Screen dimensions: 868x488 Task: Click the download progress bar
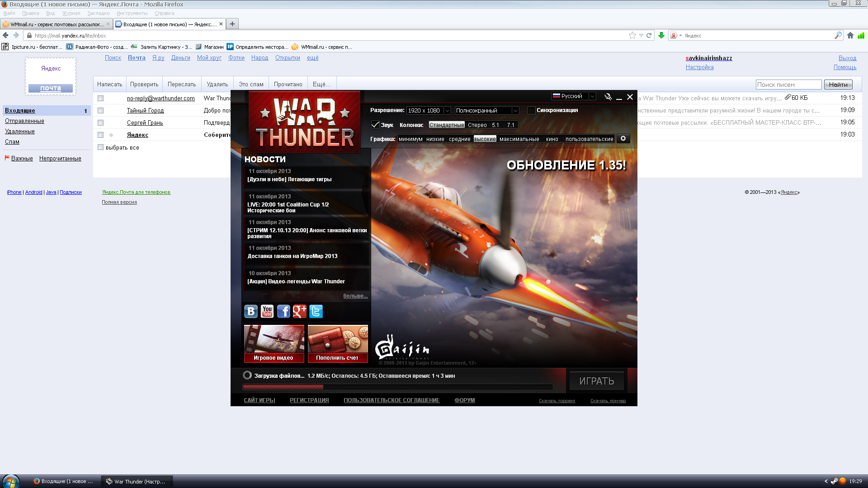pyautogui.click(x=398, y=387)
